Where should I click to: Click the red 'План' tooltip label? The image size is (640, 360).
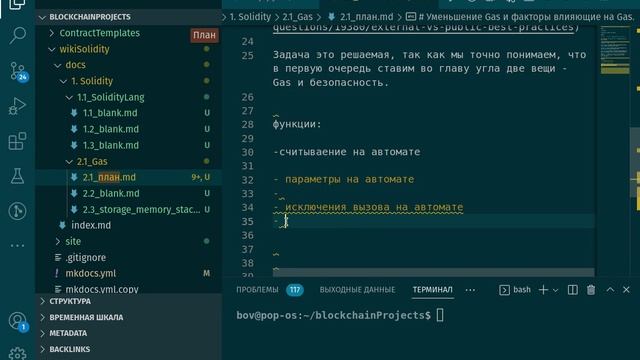[204, 35]
